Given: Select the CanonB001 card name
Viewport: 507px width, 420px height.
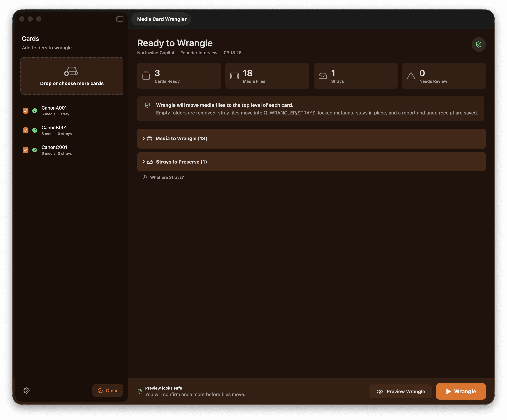Looking at the screenshot, I should (54, 127).
